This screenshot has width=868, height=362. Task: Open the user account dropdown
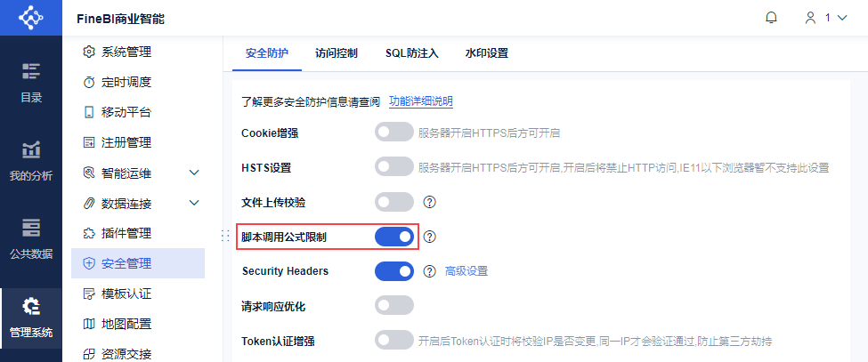[x=825, y=18]
